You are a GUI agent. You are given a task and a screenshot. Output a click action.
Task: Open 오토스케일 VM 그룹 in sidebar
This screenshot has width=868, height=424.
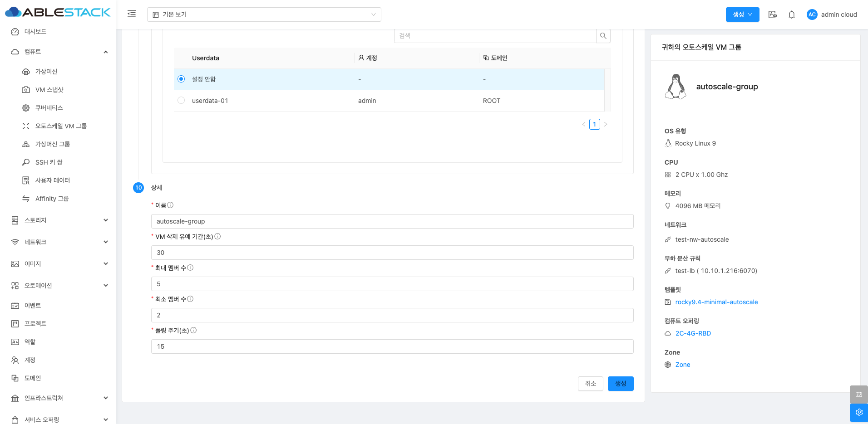(x=61, y=126)
